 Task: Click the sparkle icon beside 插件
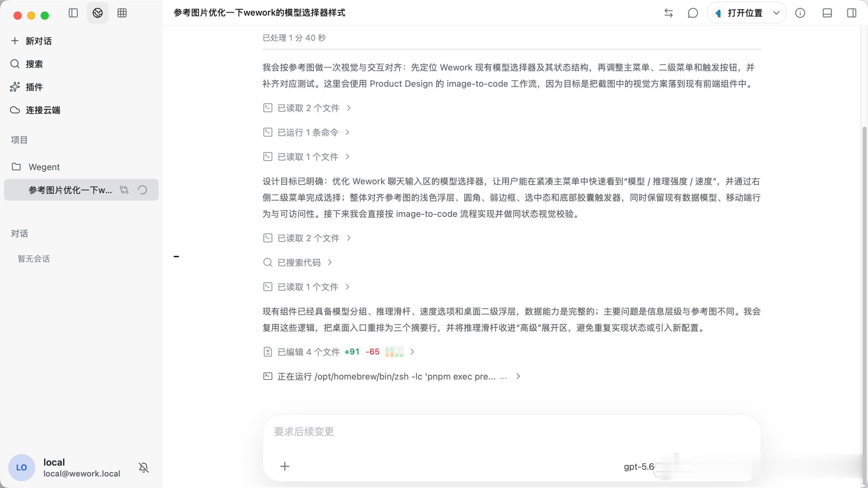click(15, 87)
